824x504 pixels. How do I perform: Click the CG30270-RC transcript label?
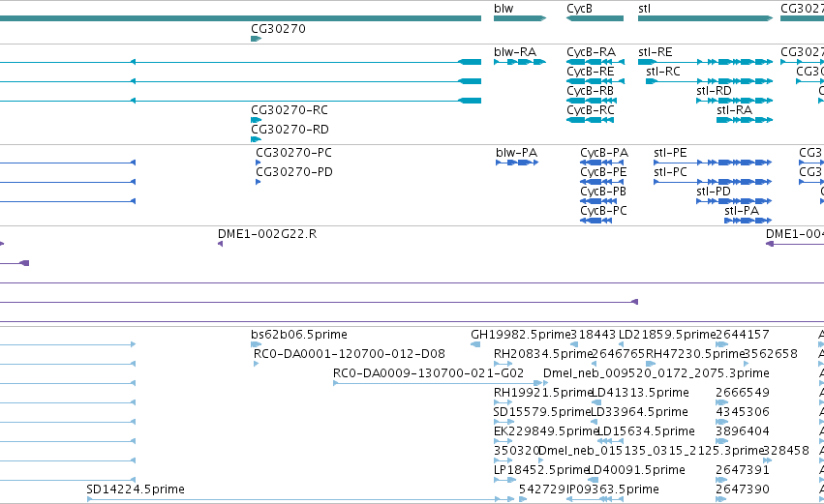click(290, 109)
